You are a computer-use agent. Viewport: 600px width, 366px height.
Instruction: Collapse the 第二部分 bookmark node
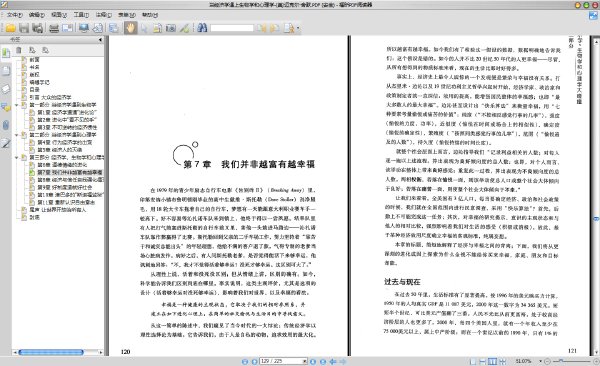coord(16,135)
